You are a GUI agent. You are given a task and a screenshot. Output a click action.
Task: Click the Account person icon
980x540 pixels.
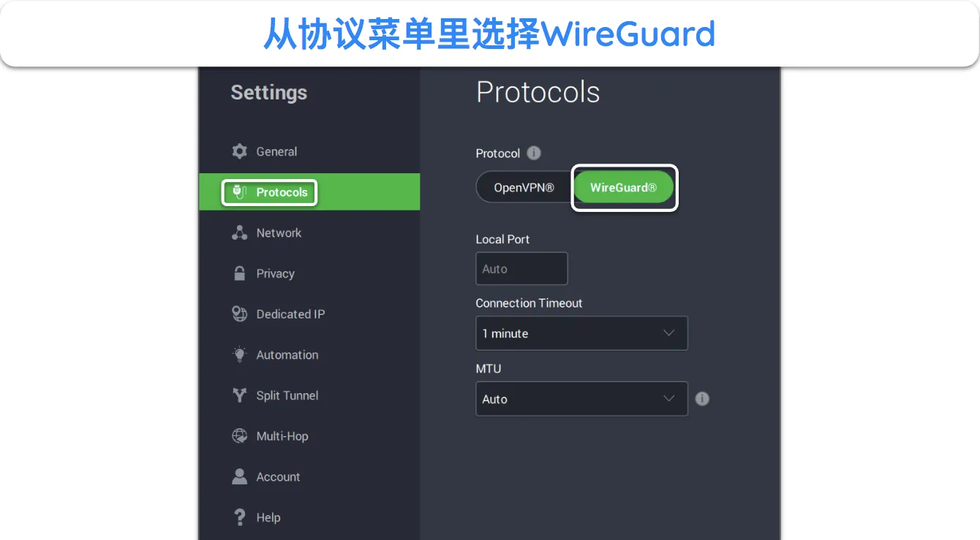coord(239,476)
